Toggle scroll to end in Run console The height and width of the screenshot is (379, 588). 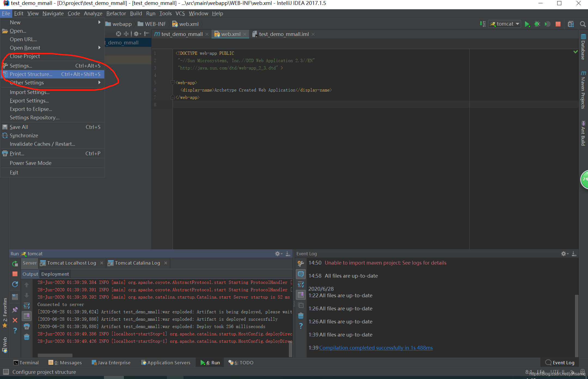click(x=27, y=316)
